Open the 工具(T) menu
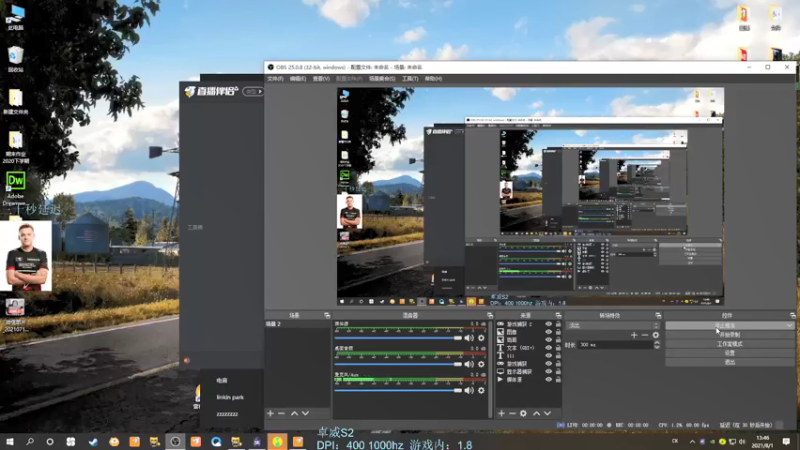 (x=410, y=79)
